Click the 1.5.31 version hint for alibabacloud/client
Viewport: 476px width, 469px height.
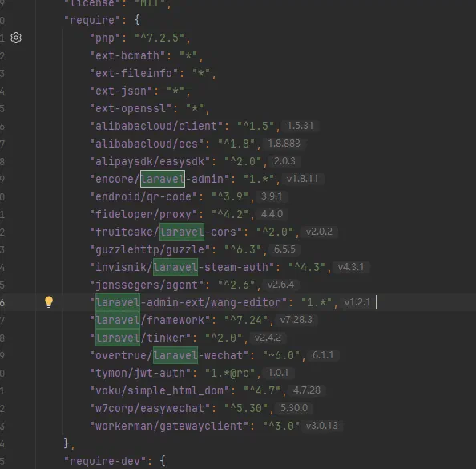click(x=300, y=125)
